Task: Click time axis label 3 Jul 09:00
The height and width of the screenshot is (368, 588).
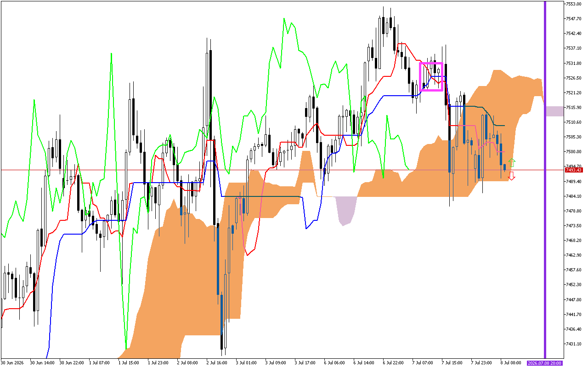Action: (276, 363)
